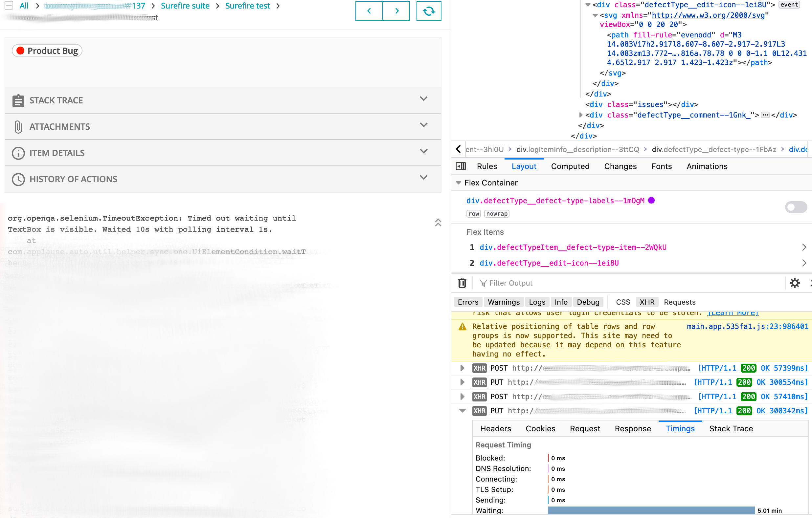Select the div class issues node
The height and width of the screenshot is (518, 812).
tap(642, 104)
